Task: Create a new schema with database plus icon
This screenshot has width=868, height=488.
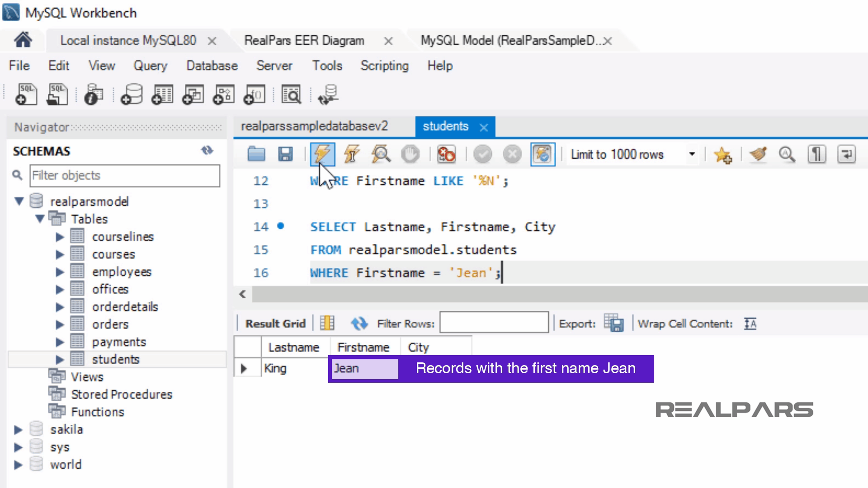Action: click(131, 94)
